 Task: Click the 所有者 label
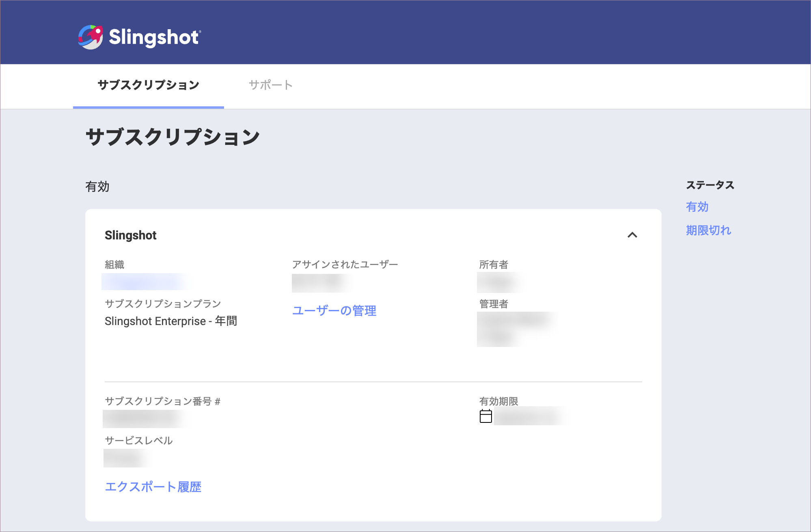494,265
